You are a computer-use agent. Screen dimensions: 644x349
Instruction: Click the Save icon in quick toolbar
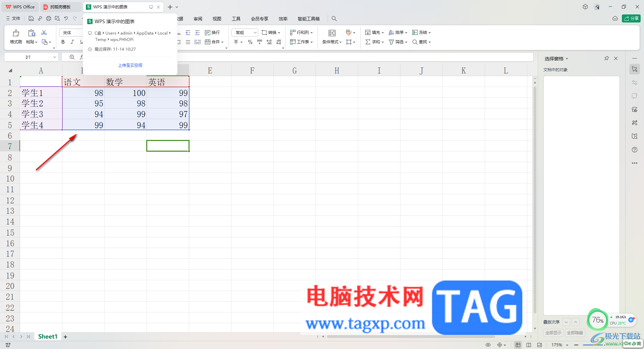click(31, 18)
